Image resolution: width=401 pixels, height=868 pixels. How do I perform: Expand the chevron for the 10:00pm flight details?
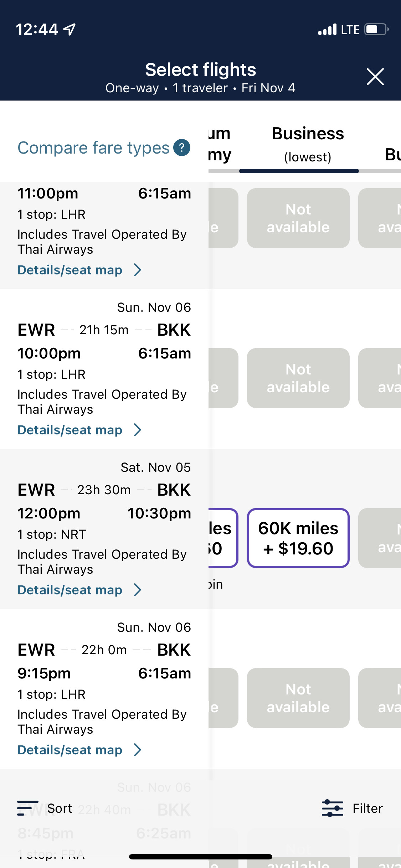click(x=138, y=430)
